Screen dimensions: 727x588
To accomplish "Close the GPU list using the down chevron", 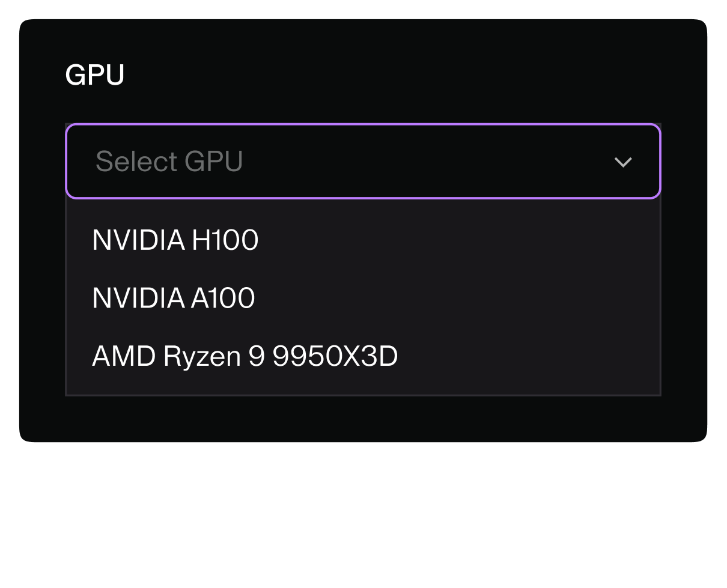I will click(x=623, y=162).
